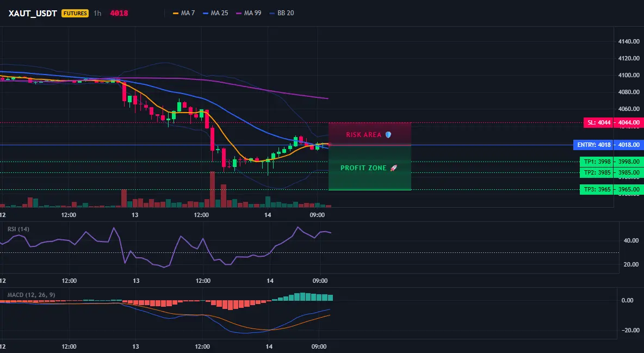Screen dimensions: 644x353
Task: Click the 4080.00 price axis label
Action: tap(629, 92)
